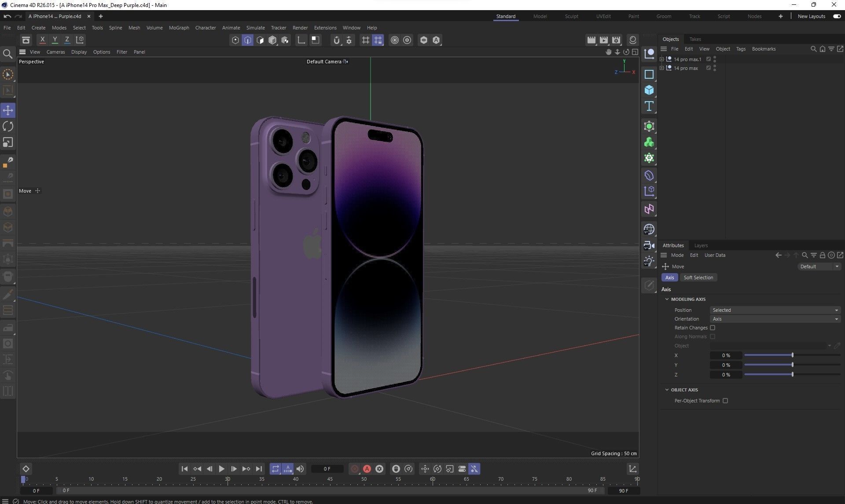Image resolution: width=845 pixels, height=504 pixels.
Task: Click the Axis tab button
Action: tap(669, 278)
